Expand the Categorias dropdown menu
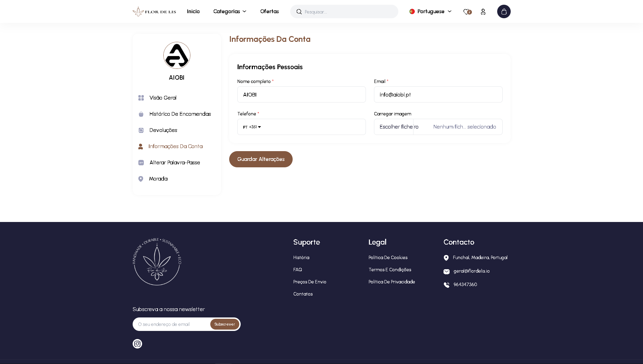This screenshot has height=364, width=643. tap(230, 11)
